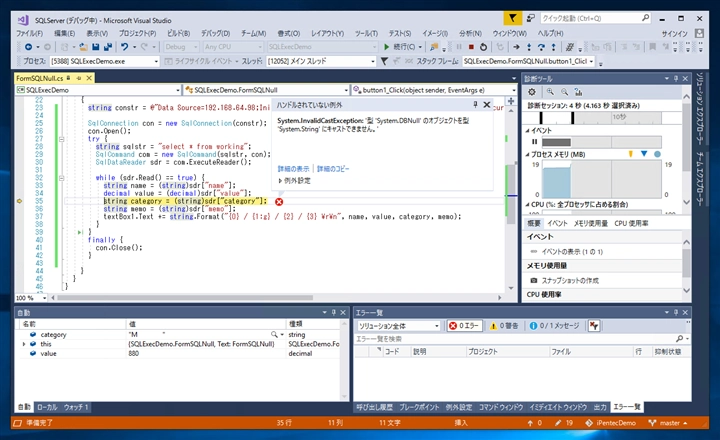Click the Navigate Backward arrow icon
The width and height of the screenshot is (720, 440).
click(28, 47)
